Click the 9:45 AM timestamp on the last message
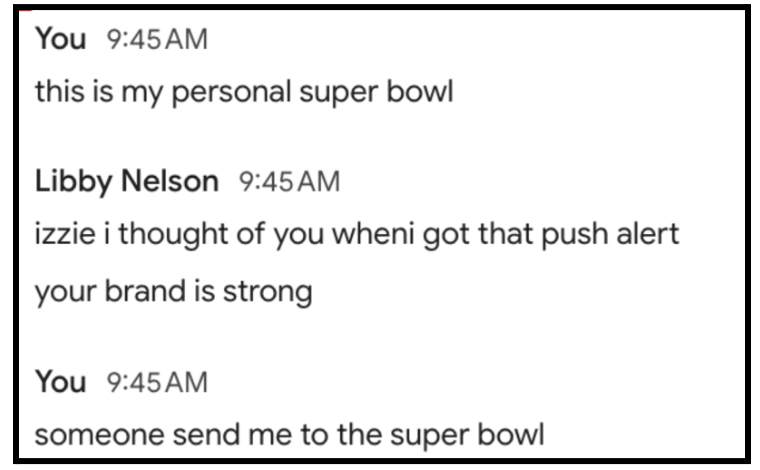The image size is (760, 470). tap(157, 382)
